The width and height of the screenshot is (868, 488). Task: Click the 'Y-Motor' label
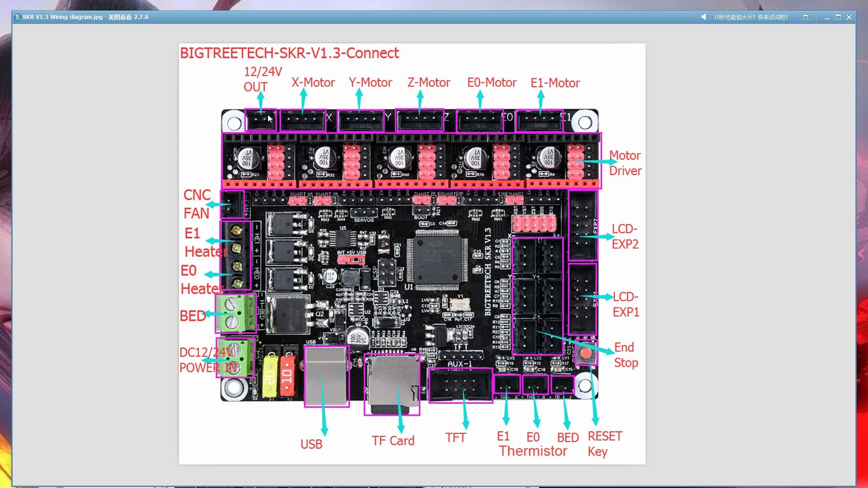click(370, 83)
